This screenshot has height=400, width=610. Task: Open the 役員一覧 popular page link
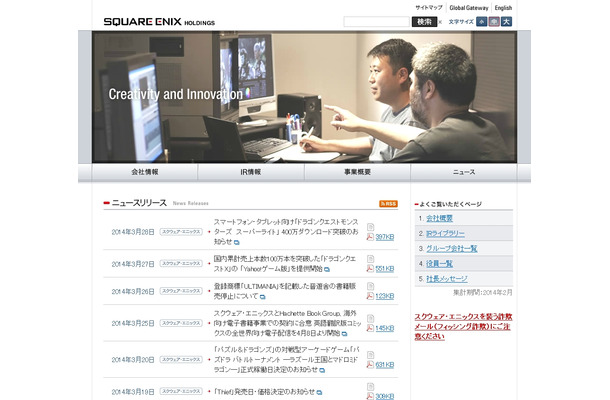click(439, 264)
